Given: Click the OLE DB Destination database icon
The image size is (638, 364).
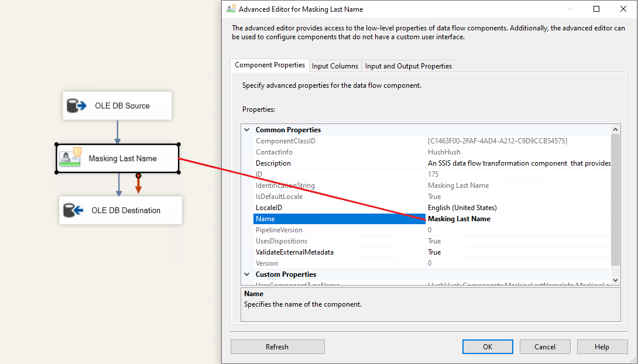Looking at the screenshot, I should point(73,210).
